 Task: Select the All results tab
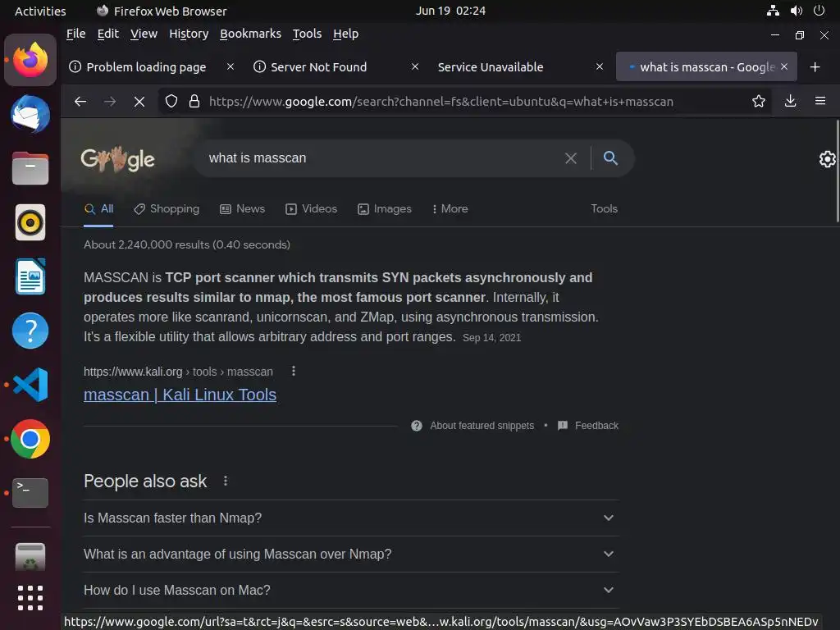[98, 209]
